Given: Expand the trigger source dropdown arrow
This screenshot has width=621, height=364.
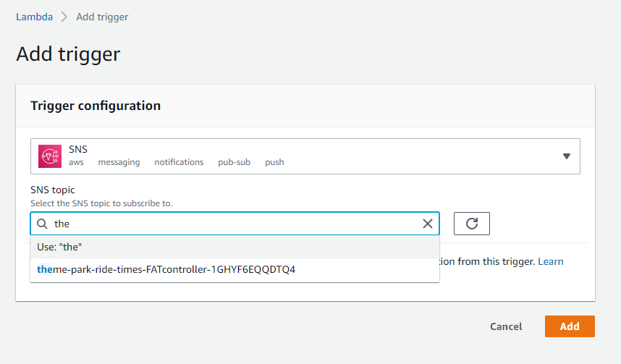Looking at the screenshot, I should pyautogui.click(x=567, y=156).
